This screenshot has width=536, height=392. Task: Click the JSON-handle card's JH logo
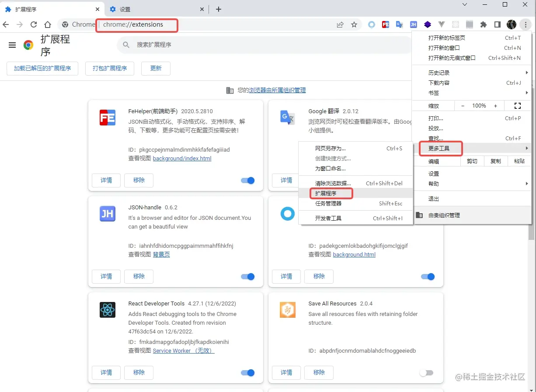pos(108,214)
